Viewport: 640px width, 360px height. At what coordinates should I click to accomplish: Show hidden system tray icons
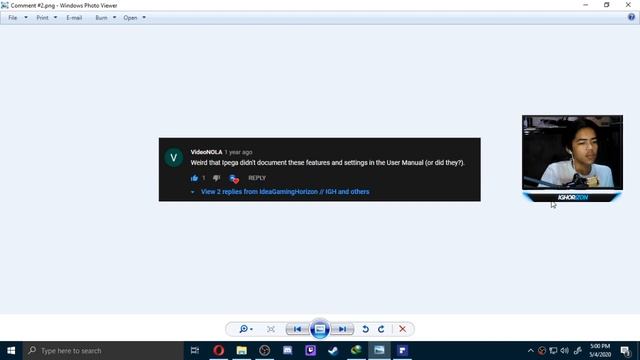[x=531, y=351]
